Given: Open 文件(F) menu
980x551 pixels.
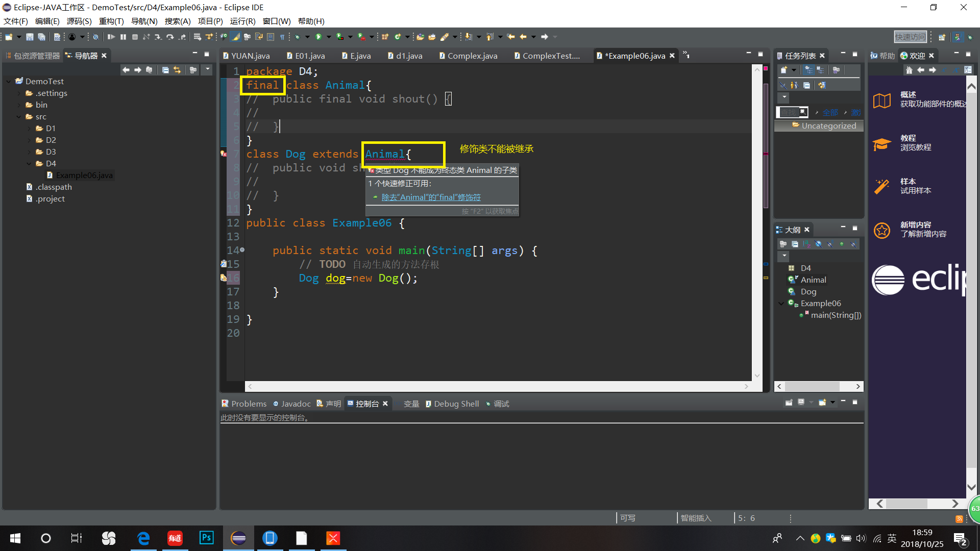Looking at the screenshot, I should [x=16, y=21].
